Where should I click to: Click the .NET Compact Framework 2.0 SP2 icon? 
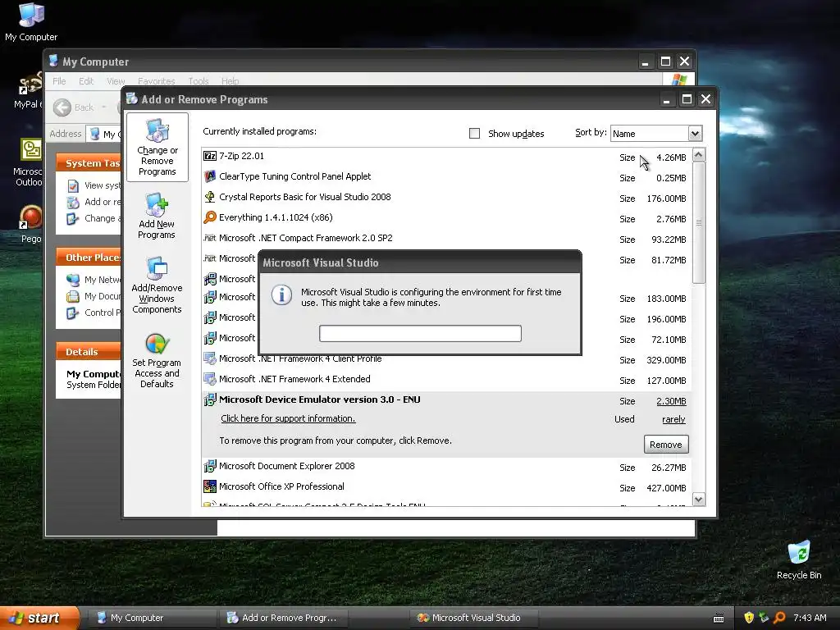pyautogui.click(x=210, y=238)
